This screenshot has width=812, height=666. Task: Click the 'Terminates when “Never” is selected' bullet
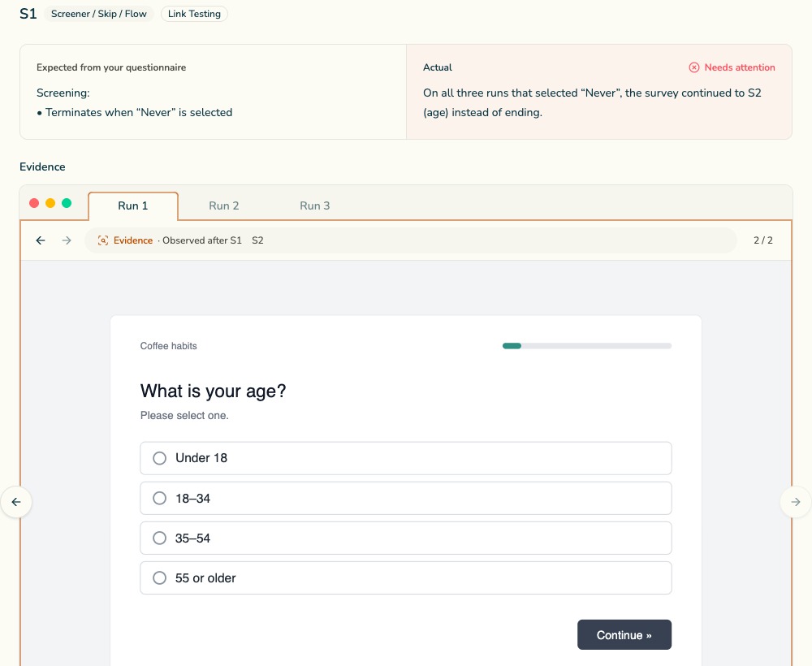(134, 112)
